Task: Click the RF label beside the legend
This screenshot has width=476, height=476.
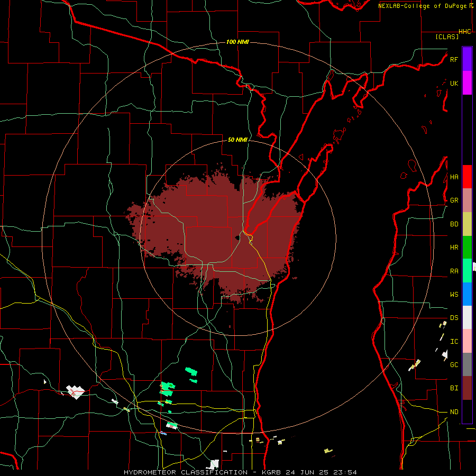Action: click(x=454, y=59)
